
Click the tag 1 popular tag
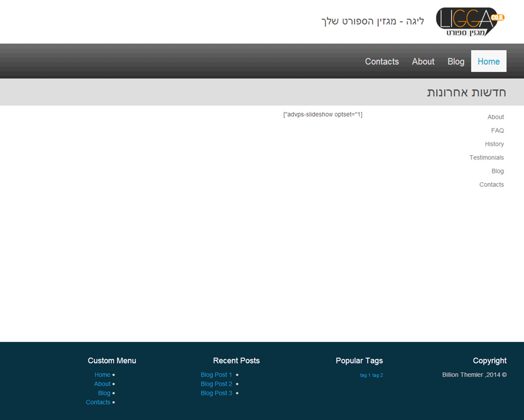coord(365,375)
